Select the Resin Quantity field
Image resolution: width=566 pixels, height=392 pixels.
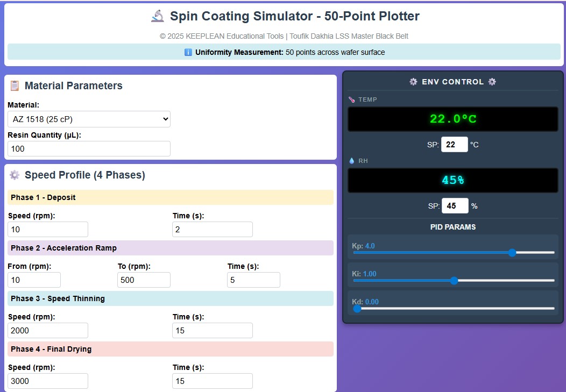click(88, 148)
